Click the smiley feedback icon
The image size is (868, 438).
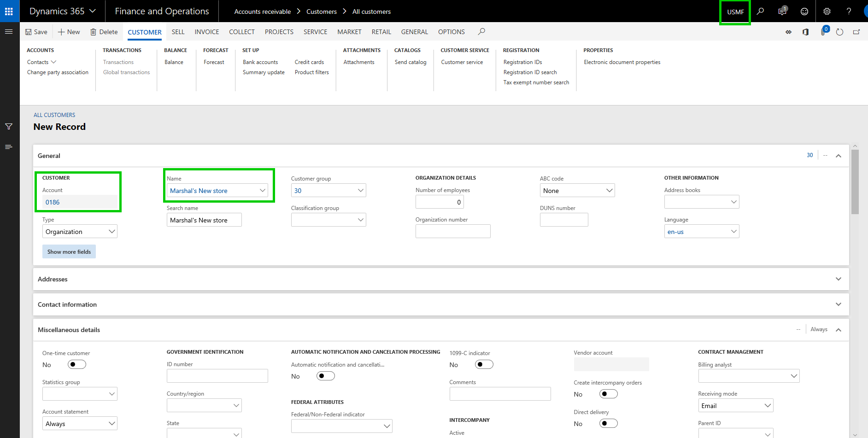click(x=804, y=11)
